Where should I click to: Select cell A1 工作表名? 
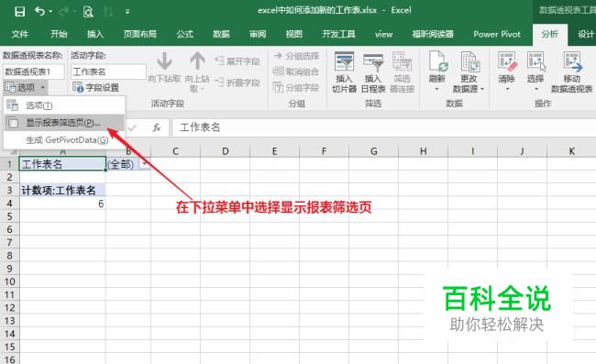click(x=62, y=164)
